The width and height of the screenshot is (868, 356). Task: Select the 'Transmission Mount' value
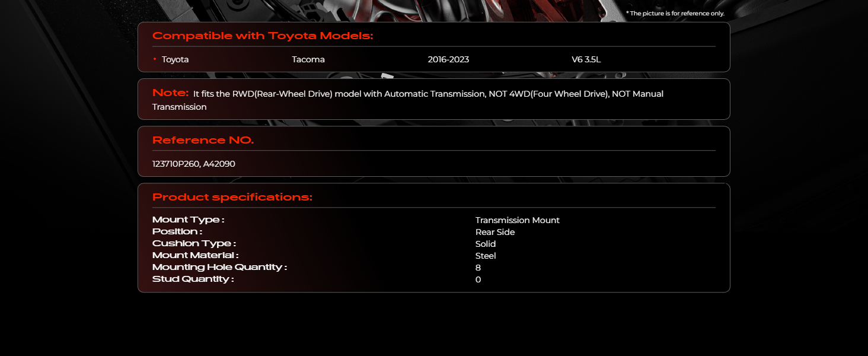point(518,220)
